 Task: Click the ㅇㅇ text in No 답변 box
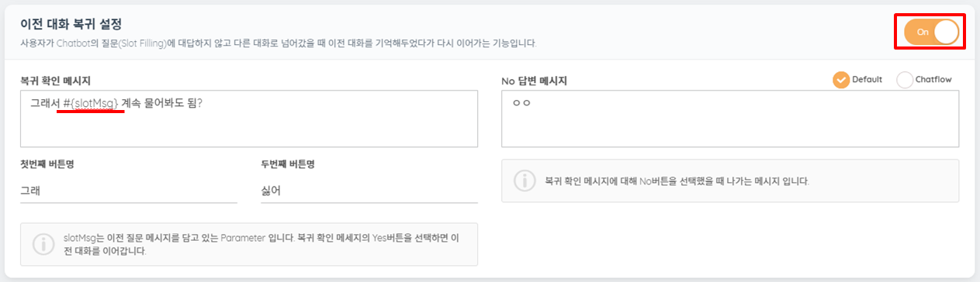[x=521, y=102]
